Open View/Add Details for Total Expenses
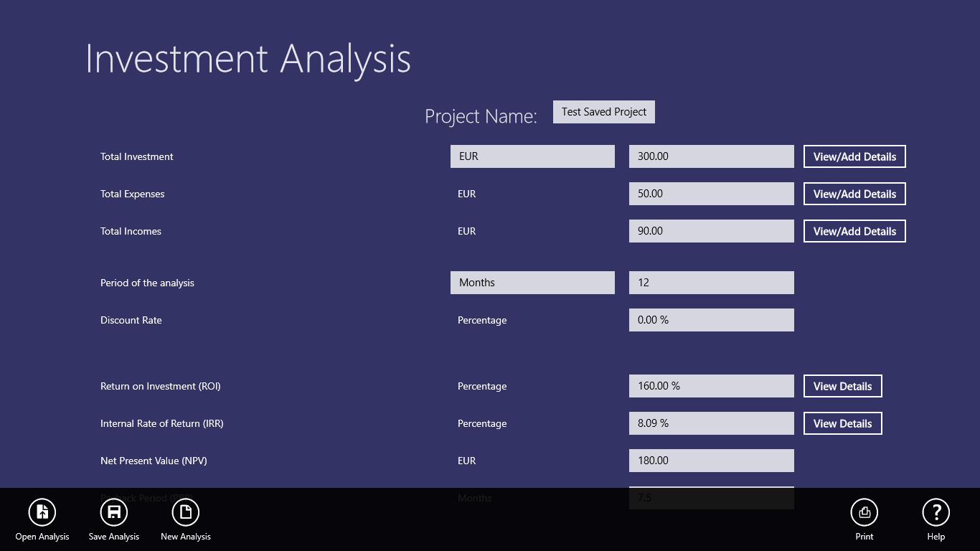 click(x=854, y=194)
